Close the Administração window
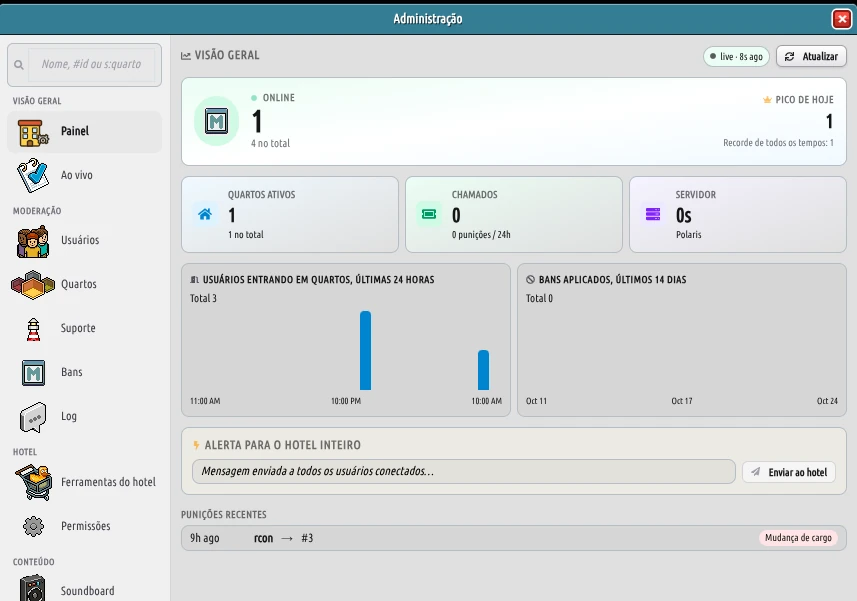This screenshot has width=857, height=601. [842, 19]
